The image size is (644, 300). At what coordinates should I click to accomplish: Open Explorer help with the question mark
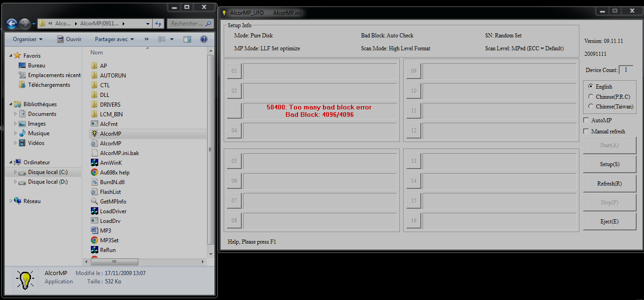204,39
